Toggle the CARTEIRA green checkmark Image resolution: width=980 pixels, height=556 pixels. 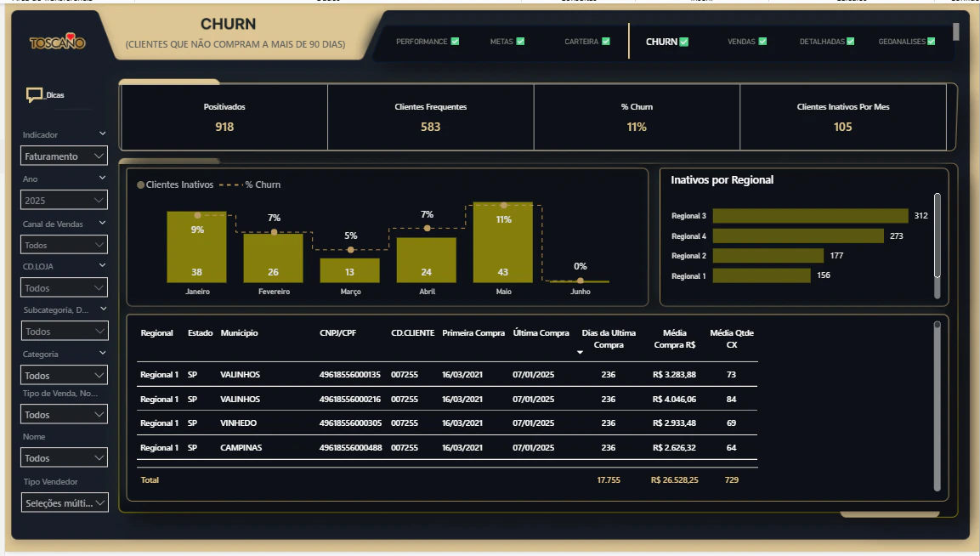[x=606, y=42]
